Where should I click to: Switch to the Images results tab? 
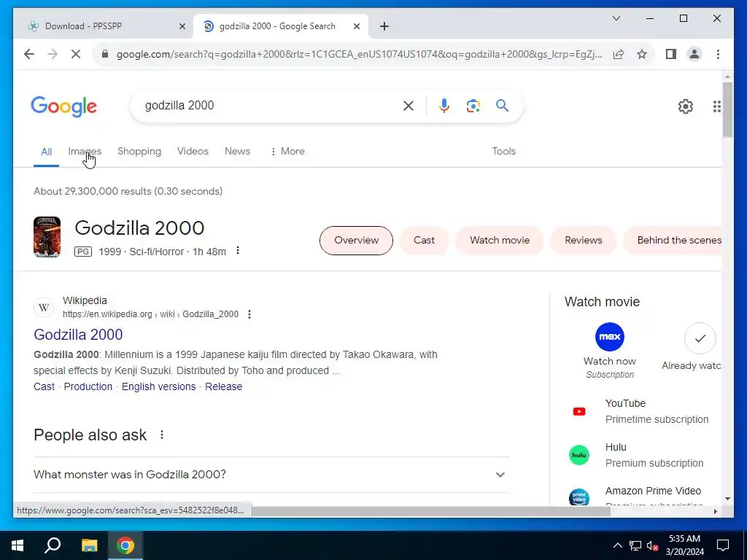tap(85, 152)
